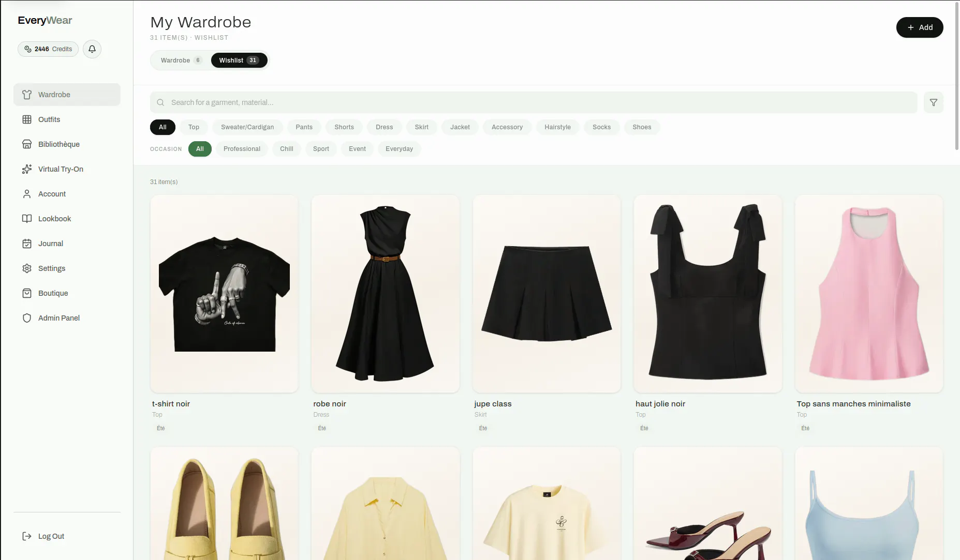Image resolution: width=960 pixels, height=560 pixels.
Task: Click the search magnifier icon
Action: (160, 102)
